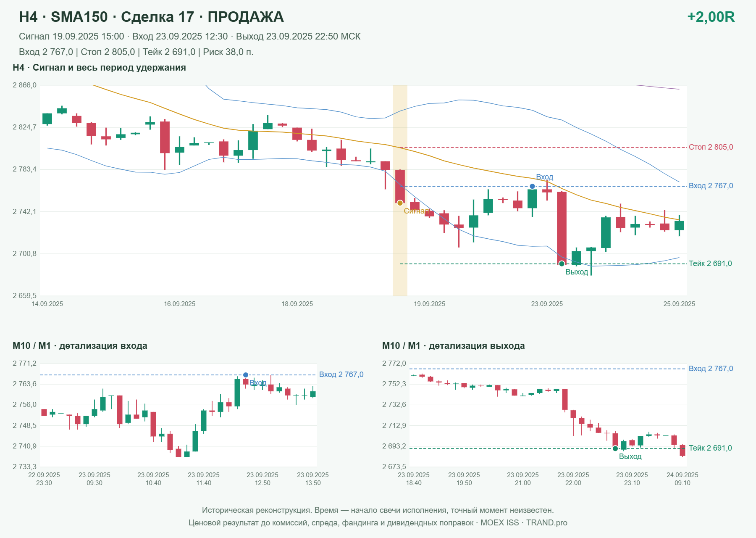
Task: Click the red "Стоп 2 805,0" label
Action: click(711, 147)
